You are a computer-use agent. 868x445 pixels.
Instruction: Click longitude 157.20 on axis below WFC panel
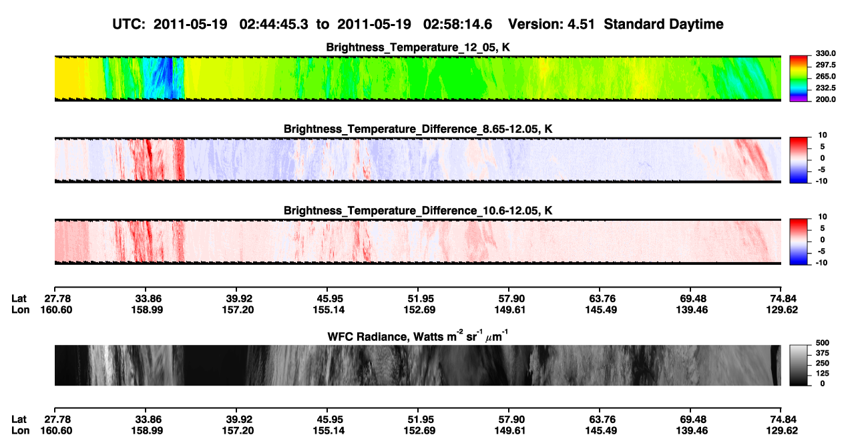tap(237, 431)
